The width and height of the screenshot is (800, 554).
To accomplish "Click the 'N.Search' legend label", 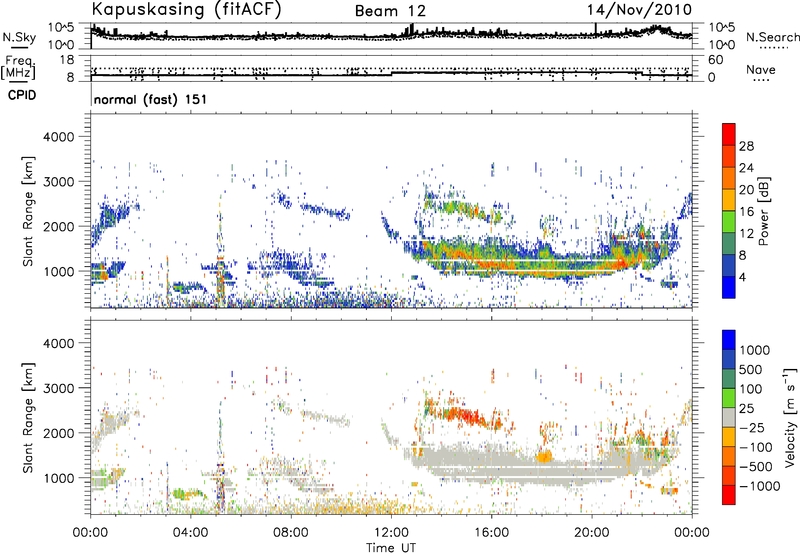I will pos(772,37).
